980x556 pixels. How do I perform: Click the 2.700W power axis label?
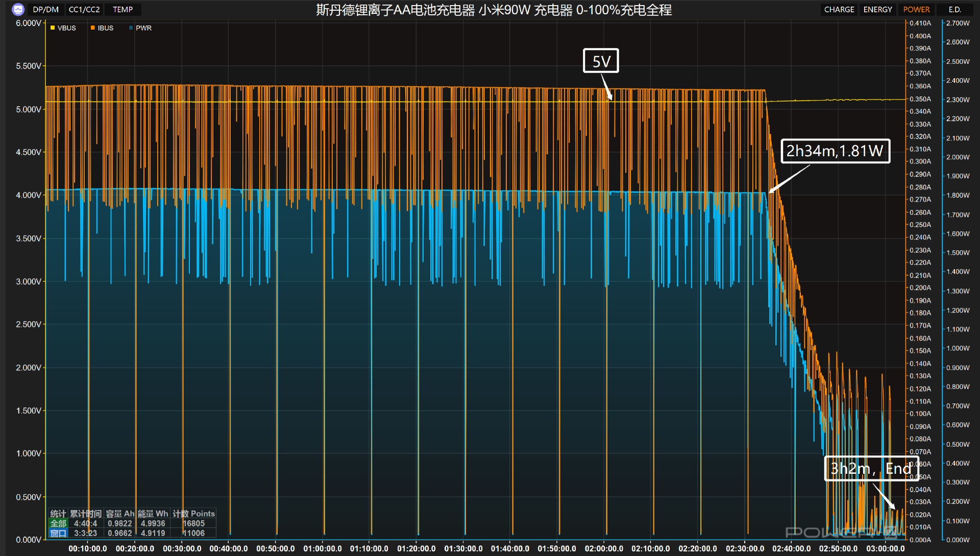point(958,23)
